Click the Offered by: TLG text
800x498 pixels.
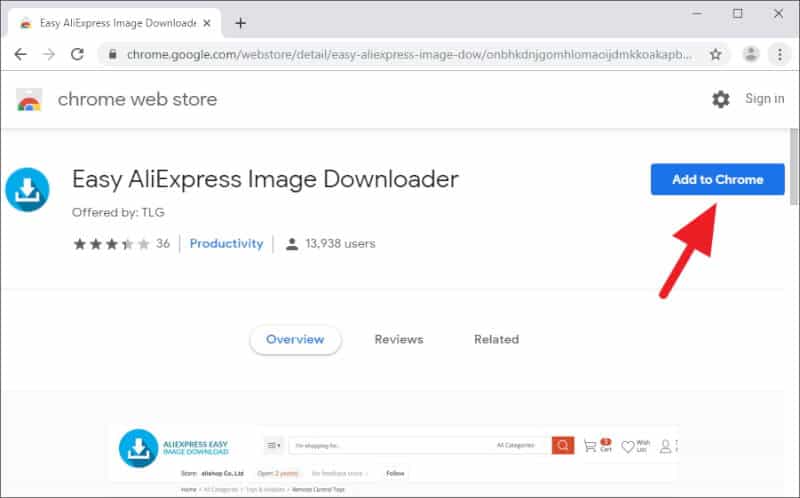point(118,212)
